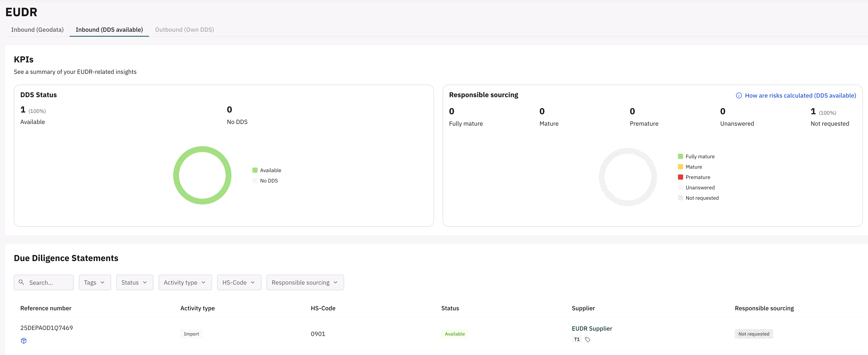Image resolution: width=868 pixels, height=355 pixels.
Task: Click the green Available legend swatch
Action: coord(255,170)
